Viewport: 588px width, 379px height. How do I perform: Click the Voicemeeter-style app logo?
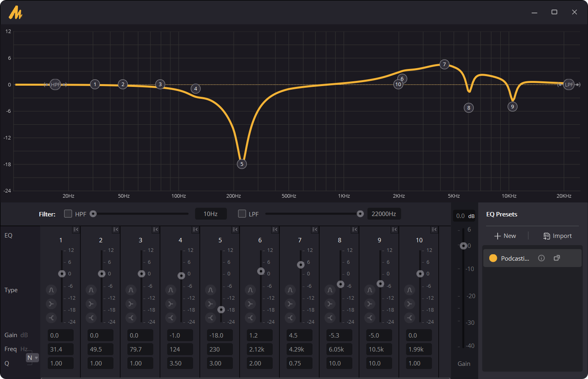pyautogui.click(x=16, y=12)
